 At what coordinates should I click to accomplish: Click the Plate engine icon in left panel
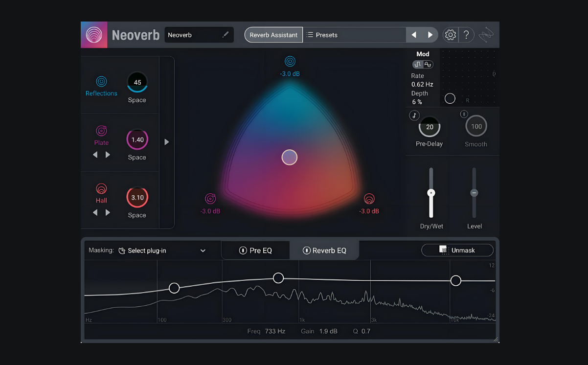tap(101, 131)
